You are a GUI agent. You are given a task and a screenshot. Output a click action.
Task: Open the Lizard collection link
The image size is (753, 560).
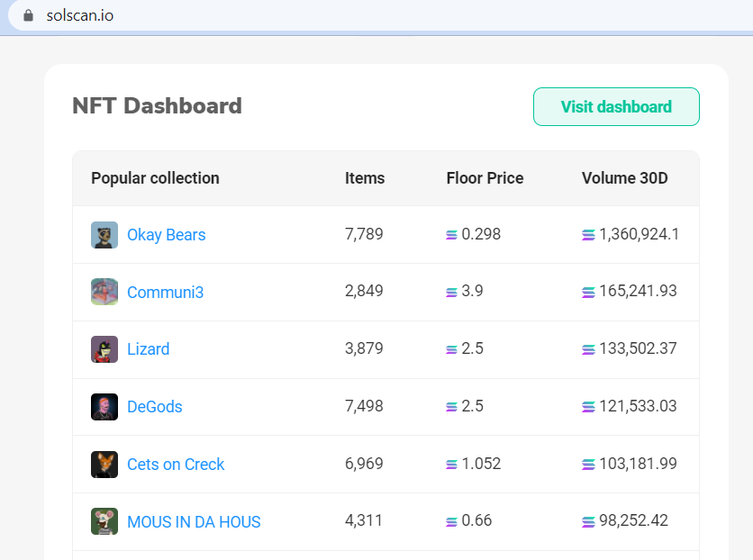pyautogui.click(x=149, y=348)
